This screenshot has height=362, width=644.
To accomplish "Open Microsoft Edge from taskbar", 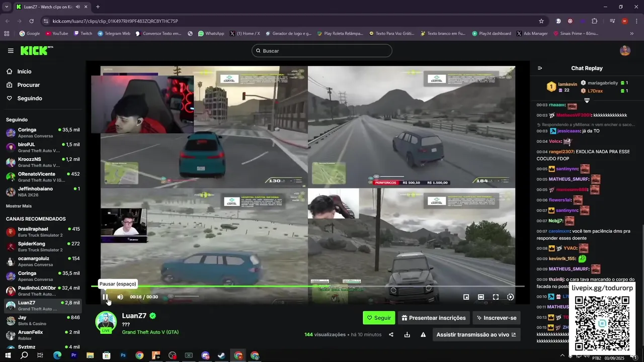I will pyautogui.click(x=57, y=355).
